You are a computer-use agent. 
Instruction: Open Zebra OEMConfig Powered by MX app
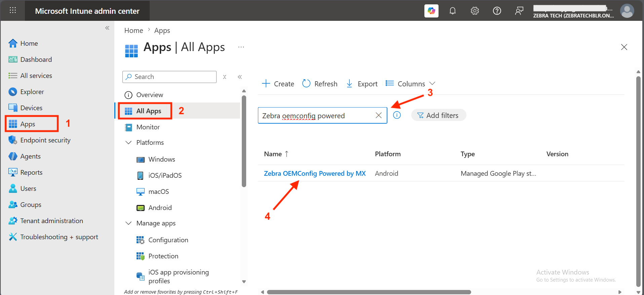coord(315,173)
